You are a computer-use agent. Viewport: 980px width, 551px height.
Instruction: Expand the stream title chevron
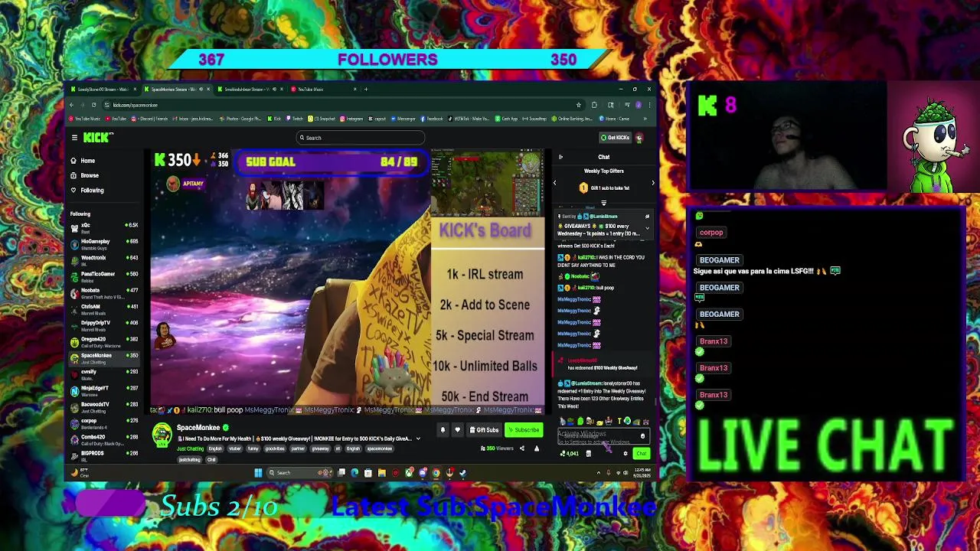click(x=418, y=439)
